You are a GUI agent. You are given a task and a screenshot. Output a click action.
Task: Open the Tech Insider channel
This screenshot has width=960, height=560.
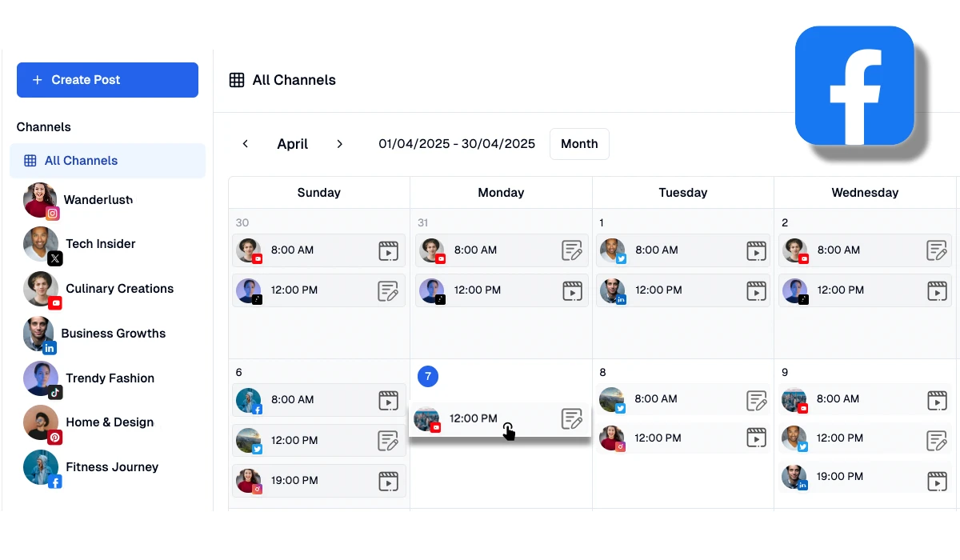[79, 244]
